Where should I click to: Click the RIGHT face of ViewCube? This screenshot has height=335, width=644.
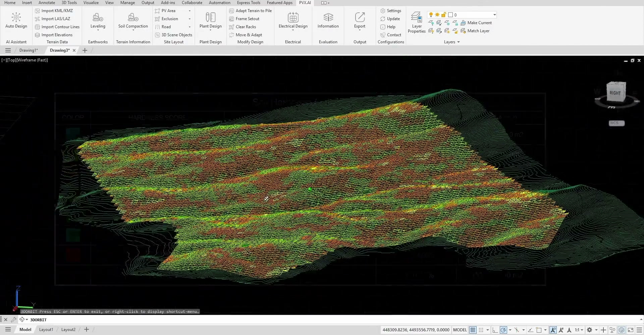[x=615, y=93]
